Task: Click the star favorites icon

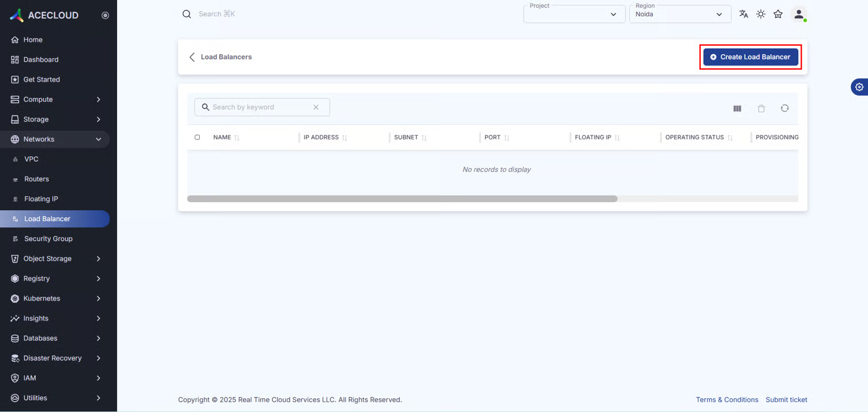Action: 778,14
